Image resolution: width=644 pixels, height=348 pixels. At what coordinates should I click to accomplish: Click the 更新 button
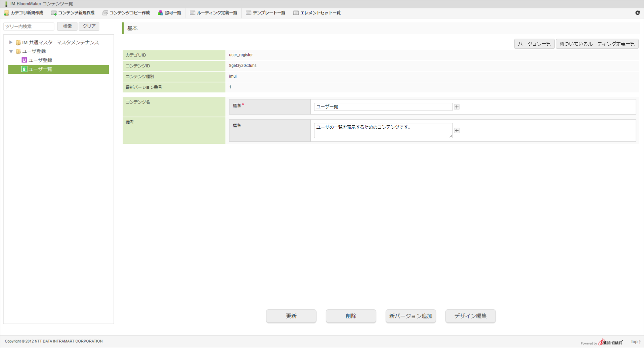click(291, 316)
